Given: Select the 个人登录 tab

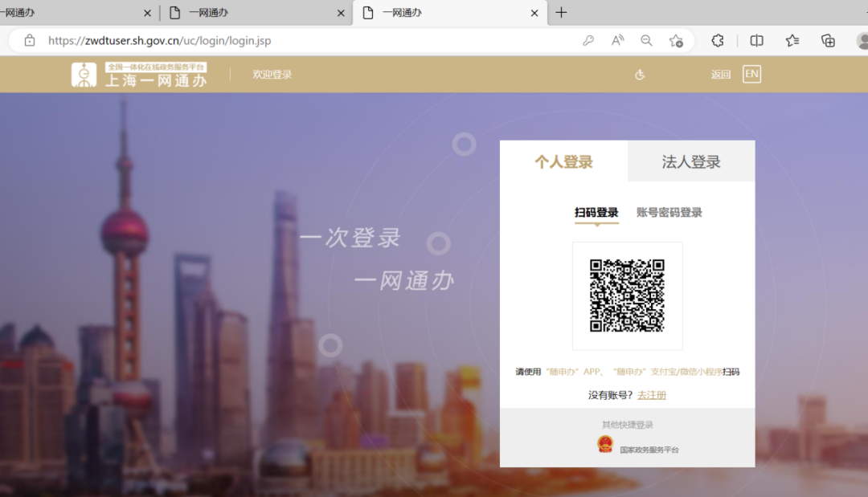Looking at the screenshot, I should click(563, 162).
